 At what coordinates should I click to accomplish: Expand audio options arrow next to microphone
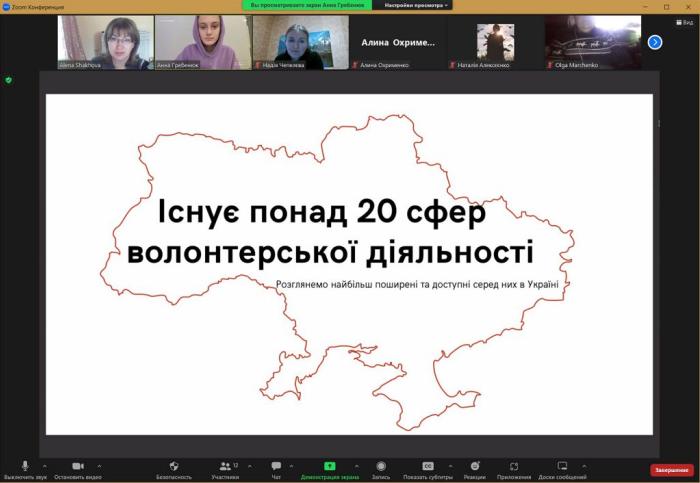point(44,466)
